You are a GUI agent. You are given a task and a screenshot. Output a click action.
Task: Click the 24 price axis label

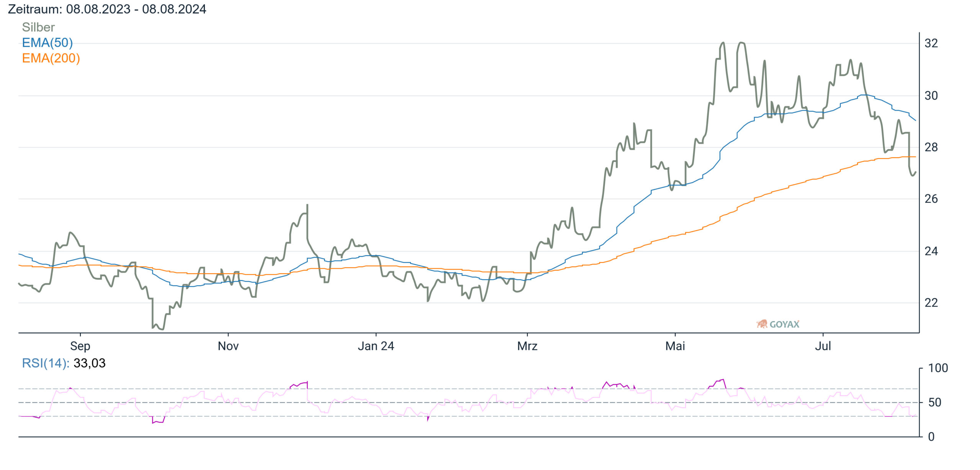(x=931, y=251)
